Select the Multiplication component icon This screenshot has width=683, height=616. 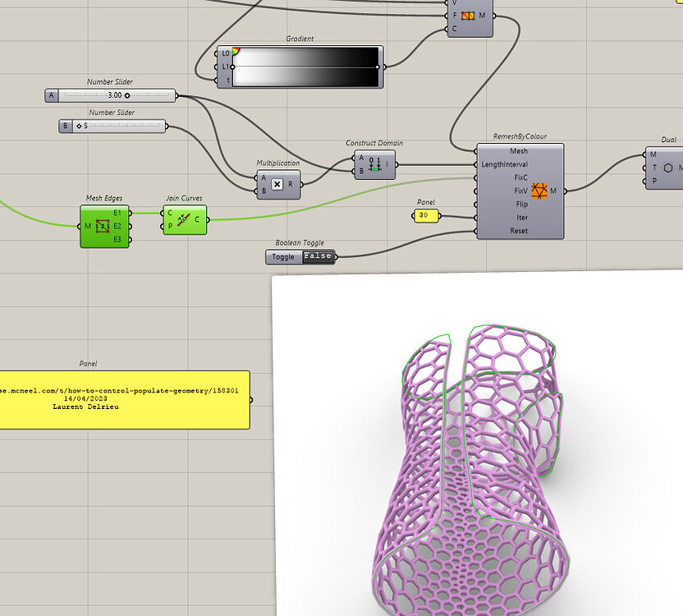(x=276, y=184)
